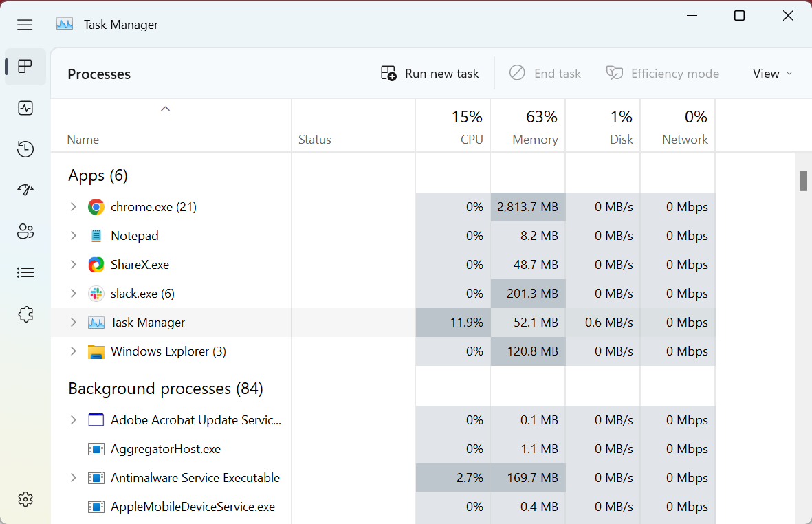Open the Startup apps sidebar tab
812x524 pixels.
pos(25,190)
